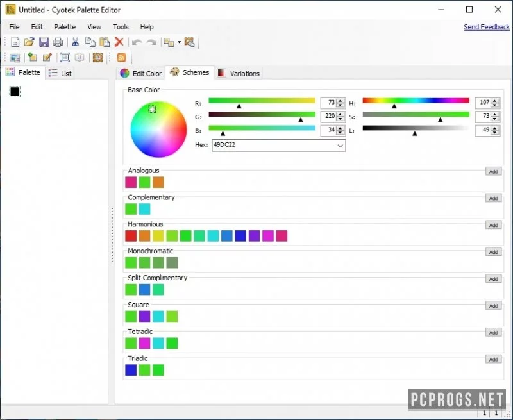Add the Complementary scheme to palette
Screen dimensions: 513x420
(493, 198)
